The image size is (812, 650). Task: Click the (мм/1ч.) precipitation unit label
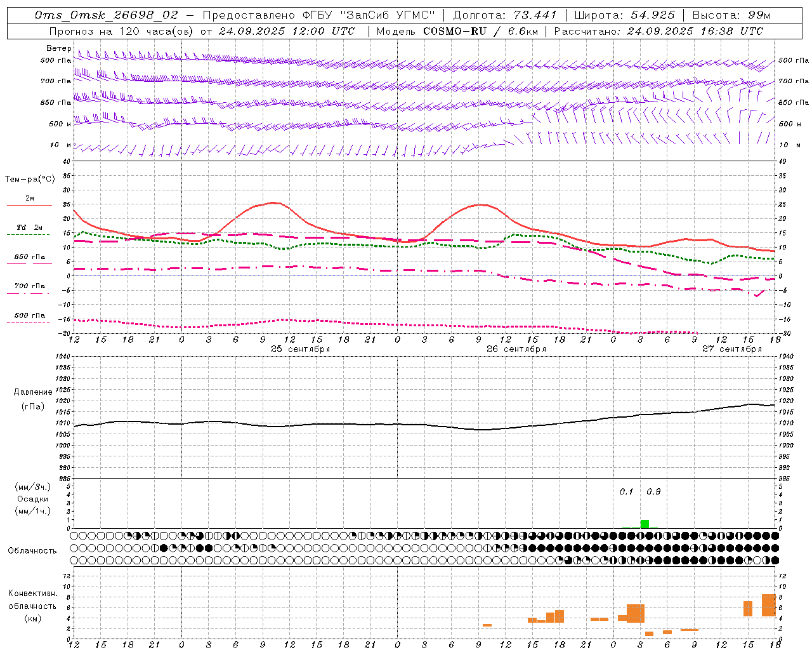pos(32,511)
